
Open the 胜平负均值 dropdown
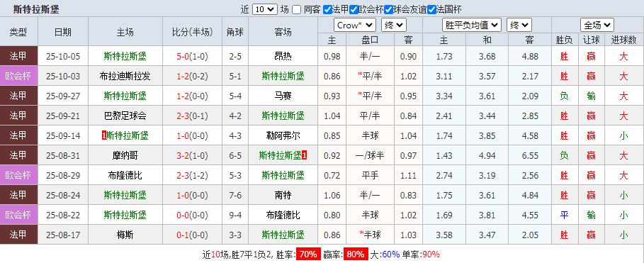[x=472, y=25]
